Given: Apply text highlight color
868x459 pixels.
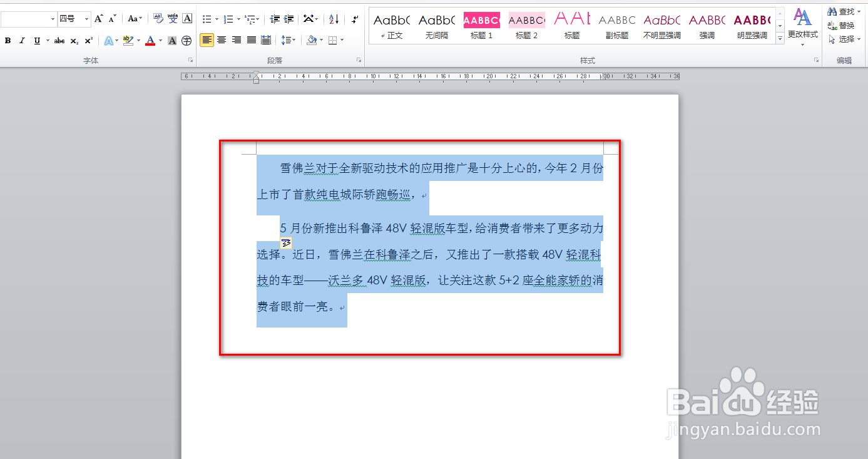Looking at the screenshot, I should 128,41.
